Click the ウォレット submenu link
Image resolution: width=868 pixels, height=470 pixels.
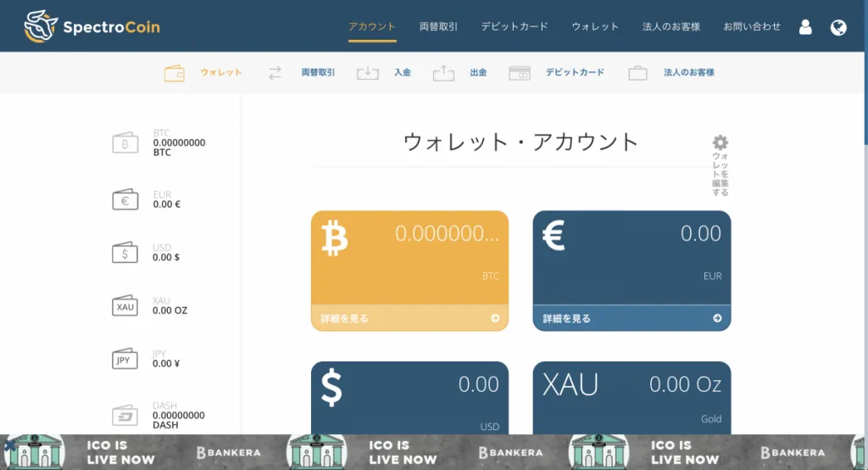click(221, 73)
